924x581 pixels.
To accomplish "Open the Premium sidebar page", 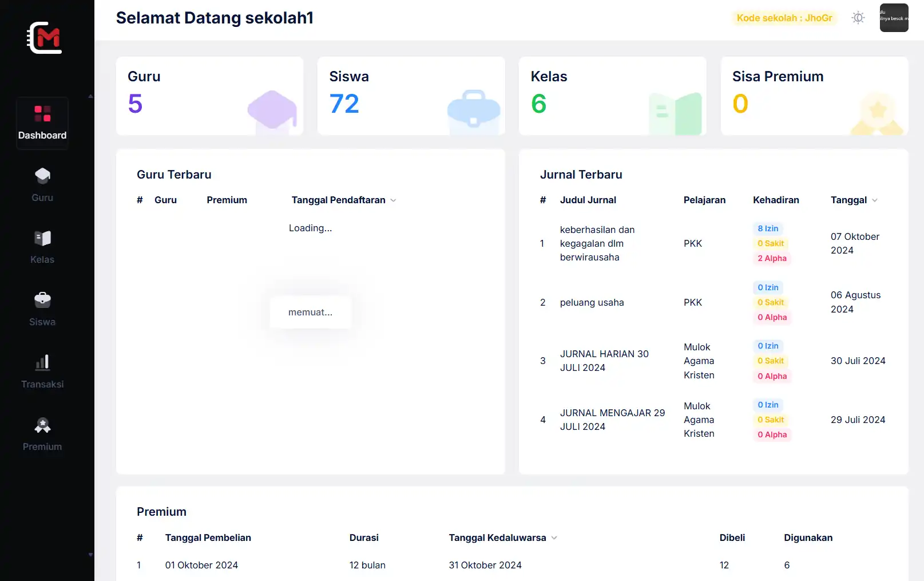I will point(42,434).
